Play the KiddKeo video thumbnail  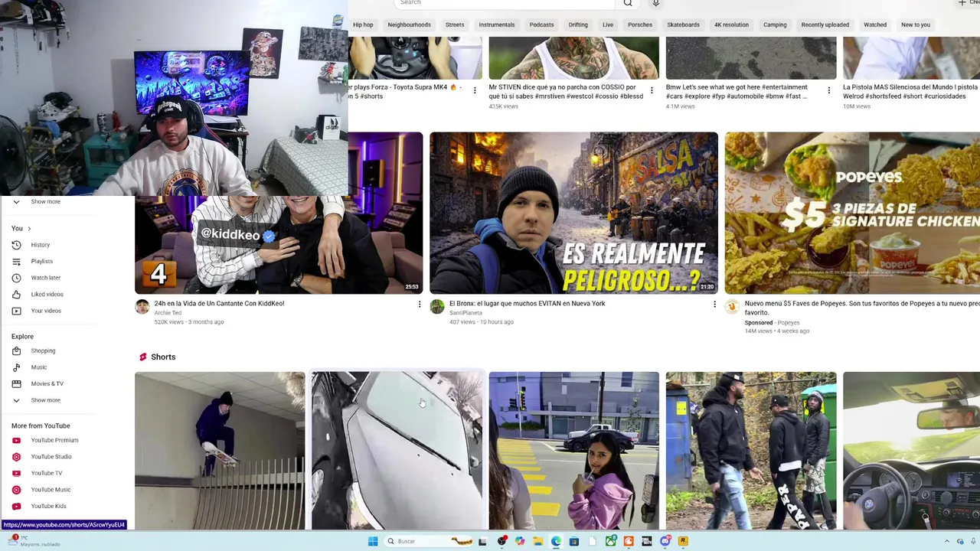coord(279,245)
